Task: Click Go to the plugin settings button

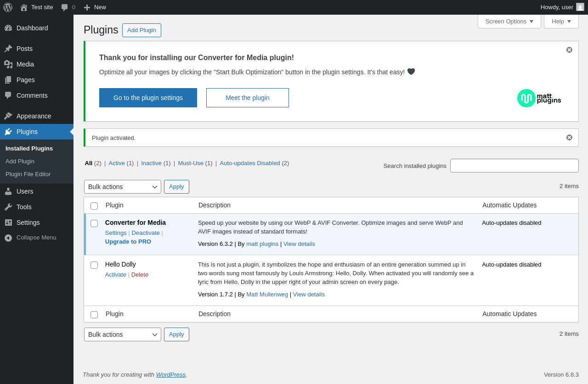Action: (x=148, y=98)
